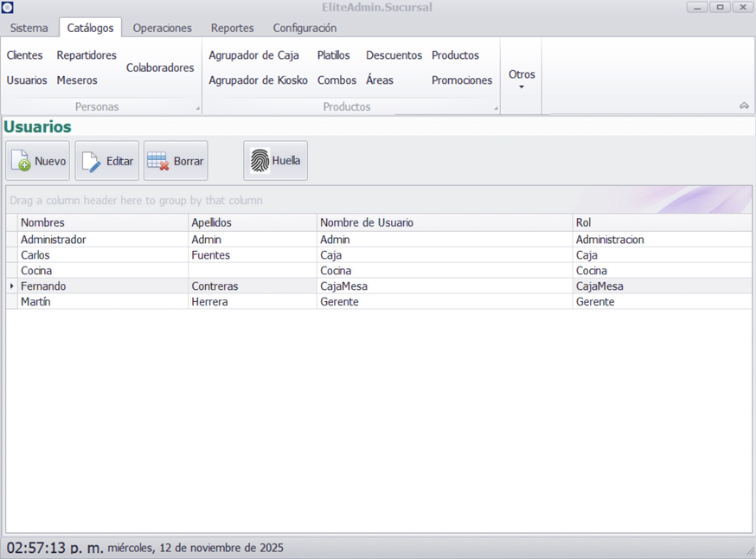Screen dimensions: 756x559
Task: Open the Clientes catalog
Action: click(24, 55)
